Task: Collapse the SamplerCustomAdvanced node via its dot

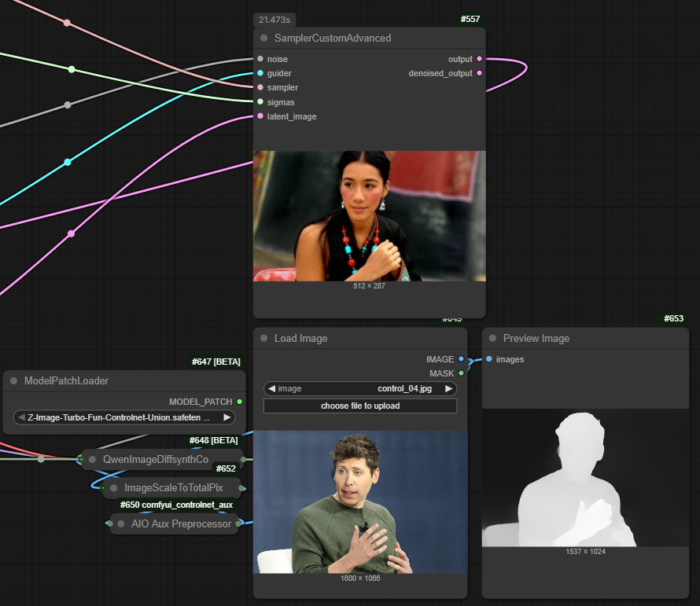Action: point(263,38)
